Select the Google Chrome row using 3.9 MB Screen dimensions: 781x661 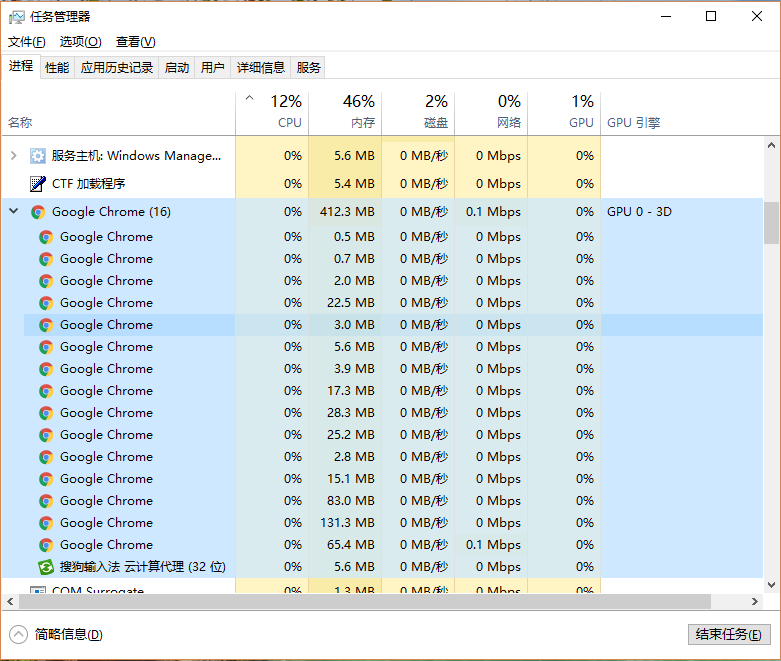pos(393,369)
